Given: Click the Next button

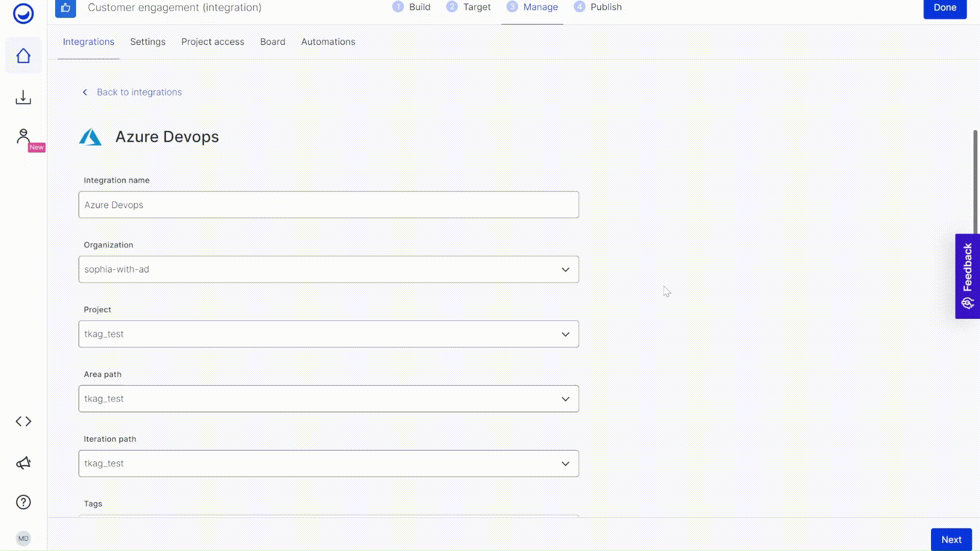Looking at the screenshot, I should [x=951, y=539].
